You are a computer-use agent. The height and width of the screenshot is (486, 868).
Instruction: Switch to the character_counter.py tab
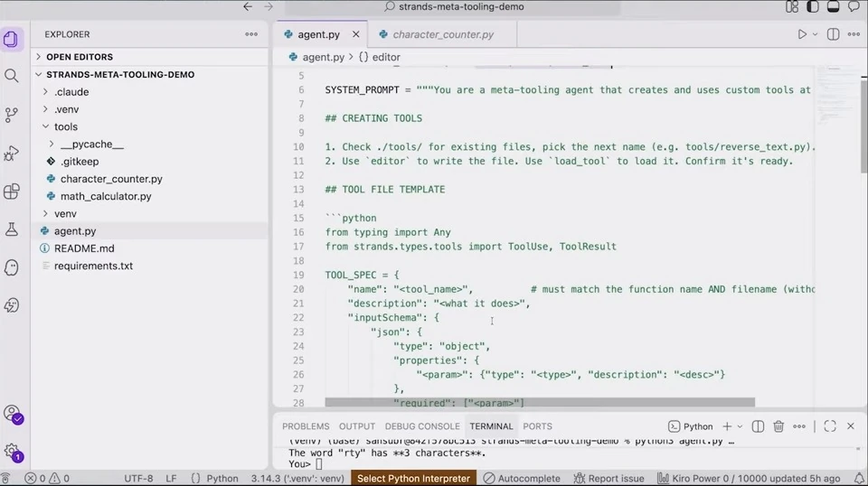coord(443,34)
